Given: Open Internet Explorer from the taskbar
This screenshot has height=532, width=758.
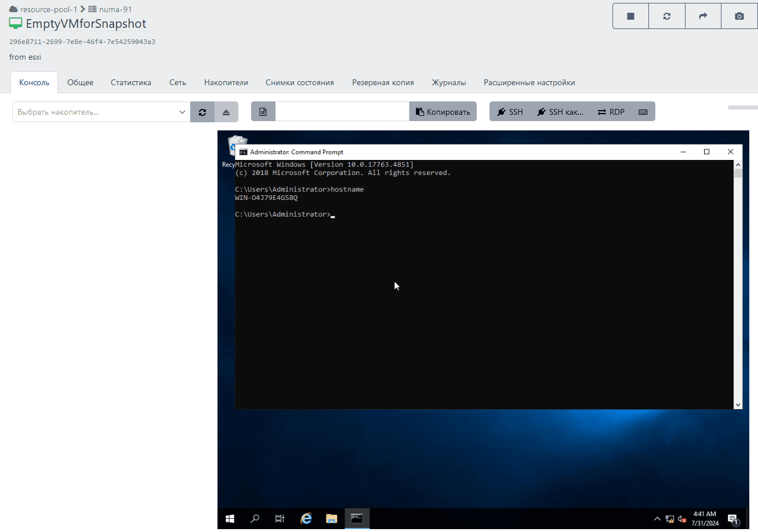Looking at the screenshot, I should click(x=306, y=519).
